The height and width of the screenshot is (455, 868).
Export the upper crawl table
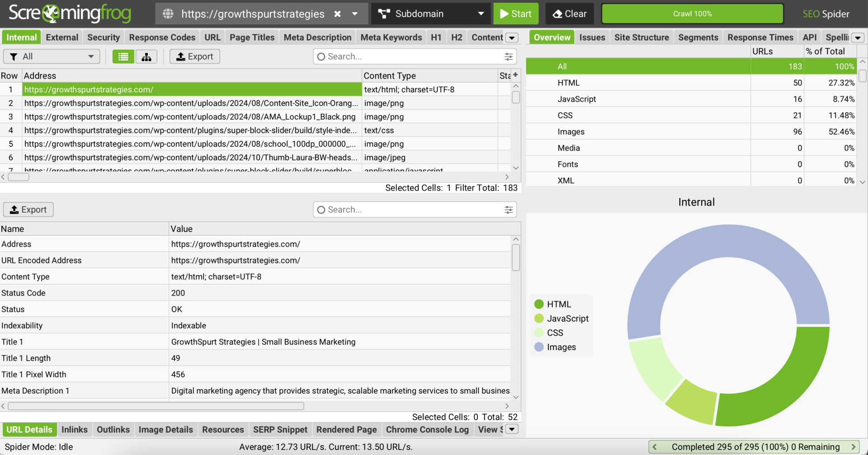[x=195, y=56]
